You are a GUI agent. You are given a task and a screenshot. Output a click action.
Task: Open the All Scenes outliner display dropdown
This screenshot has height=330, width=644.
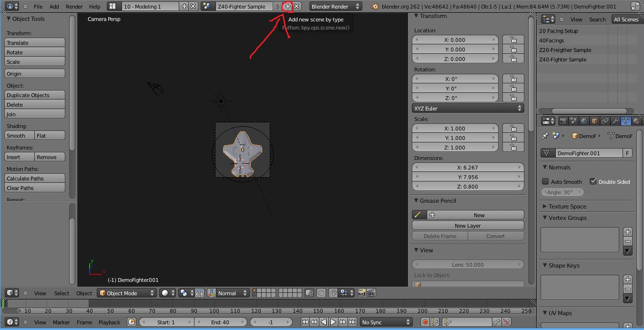tap(626, 20)
